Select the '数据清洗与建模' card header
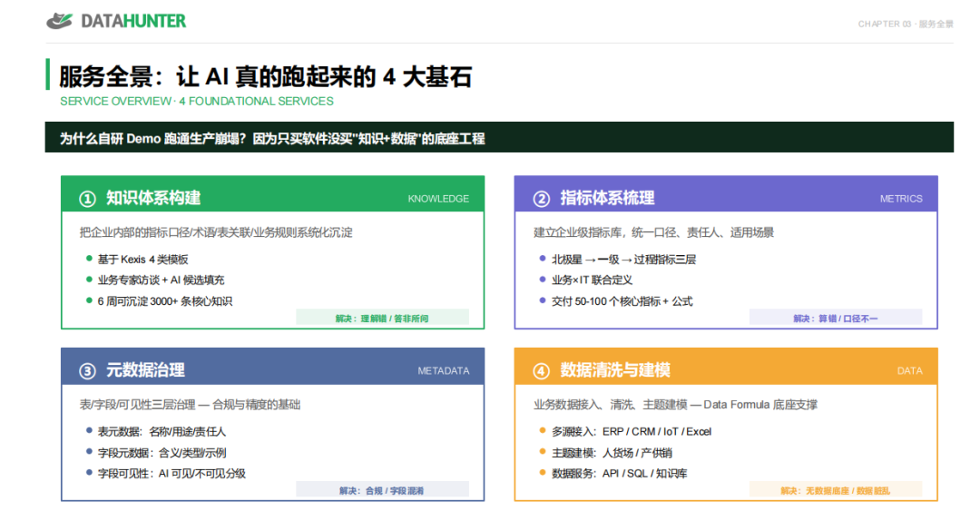The width and height of the screenshot is (980, 511). click(x=726, y=367)
